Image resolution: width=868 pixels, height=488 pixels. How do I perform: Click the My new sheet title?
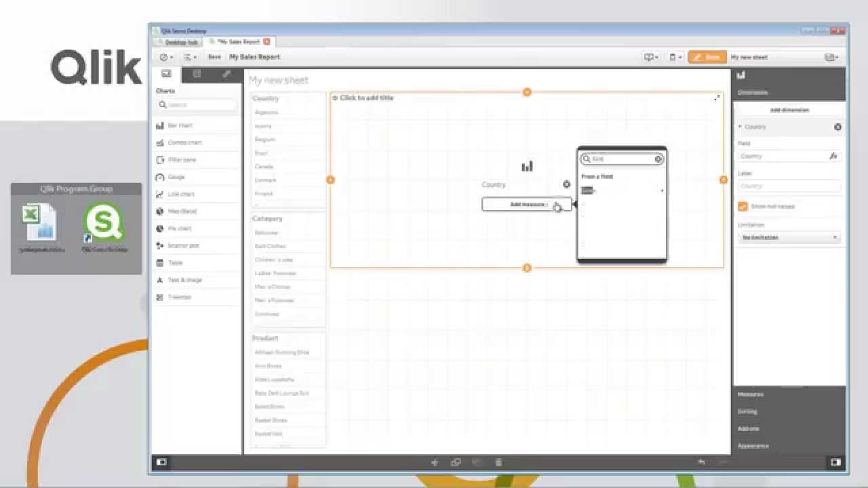click(x=279, y=80)
